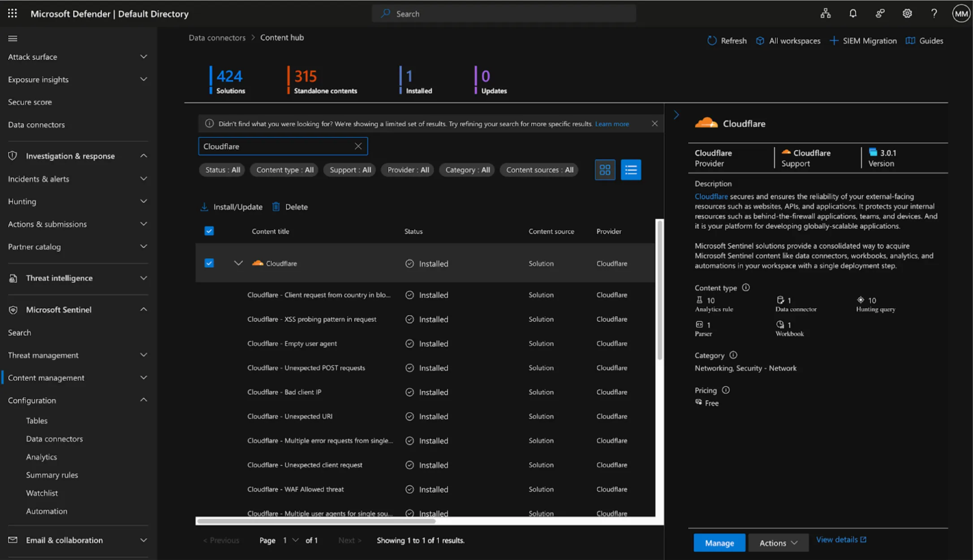Viewport: 973px width, 560px height.
Task: Click the Help question mark icon
Action: (934, 13)
